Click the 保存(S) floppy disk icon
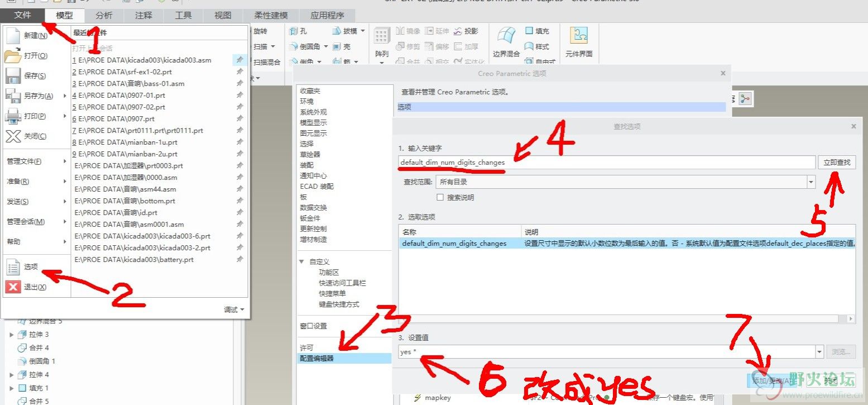Image resolution: width=868 pixels, height=405 pixels. (12, 76)
